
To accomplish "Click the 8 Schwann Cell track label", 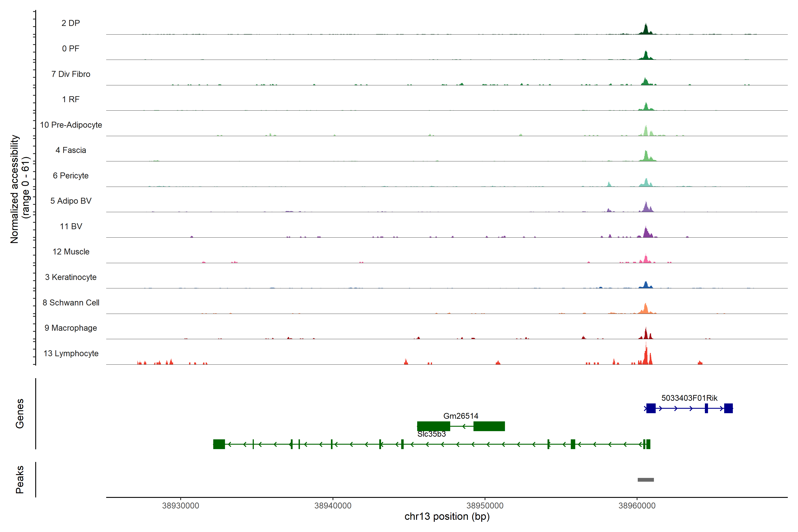I will point(71,303).
